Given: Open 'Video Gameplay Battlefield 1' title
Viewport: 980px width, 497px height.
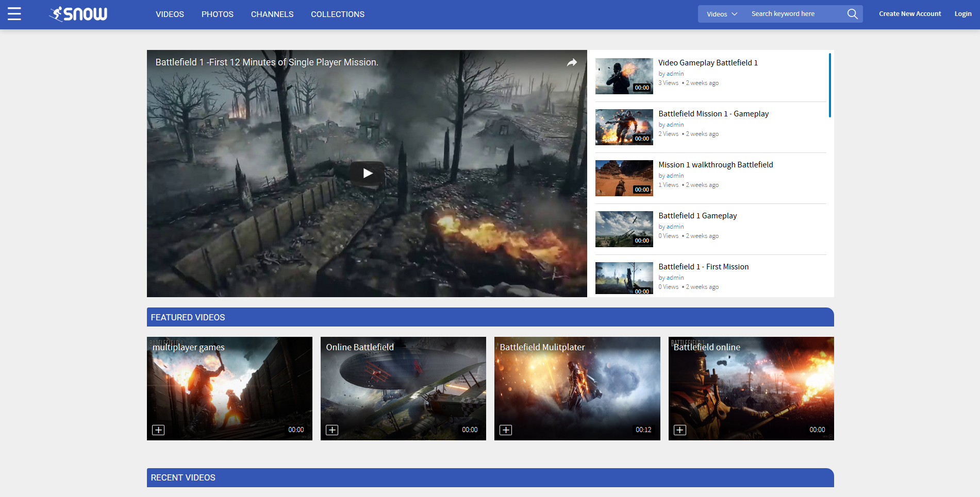Looking at the screenshot, I should pyautogui.click(x=708, y=63).
